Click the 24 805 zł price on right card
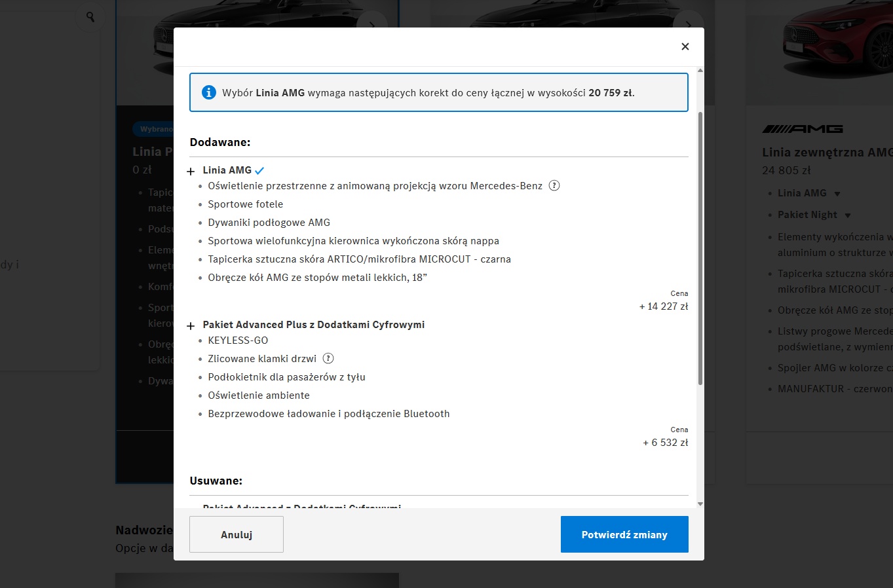The image size is (893, 588). (x=786, y=170)
